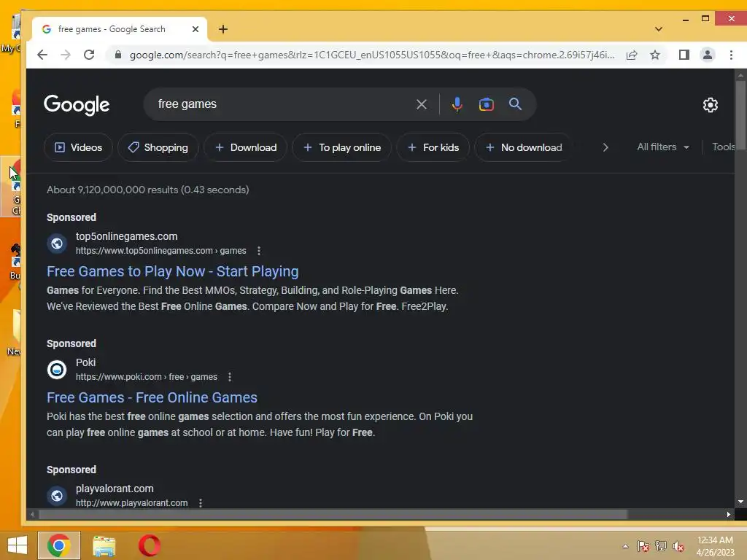
Task: Click the horizontal scrollbar thumb
Action: coord(333,514)
